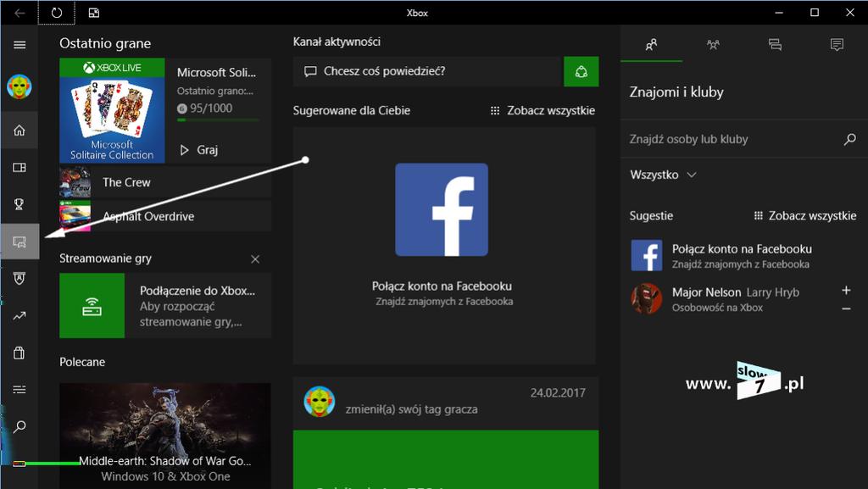This screenshot has width=868, height=489.
Task: Expand the 'Wszystko' filter dropdown
Action: [663, 175]
